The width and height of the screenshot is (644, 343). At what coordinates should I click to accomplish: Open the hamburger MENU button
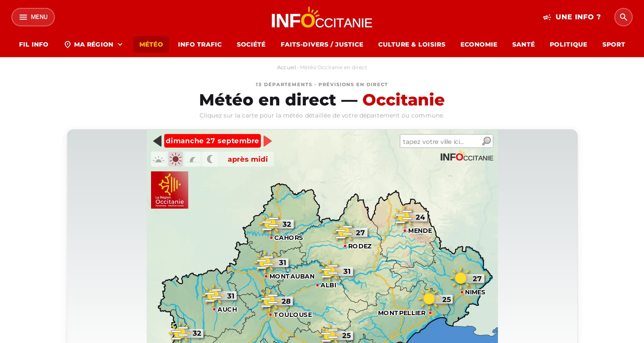tap(33, 17)
